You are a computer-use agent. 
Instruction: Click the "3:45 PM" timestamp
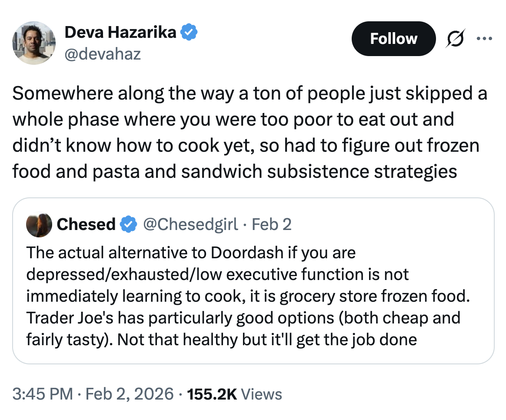click(42, 394)
